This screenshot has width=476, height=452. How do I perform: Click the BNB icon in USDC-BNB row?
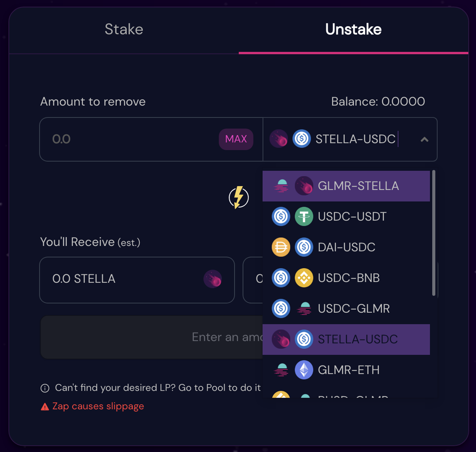point(304,278)
